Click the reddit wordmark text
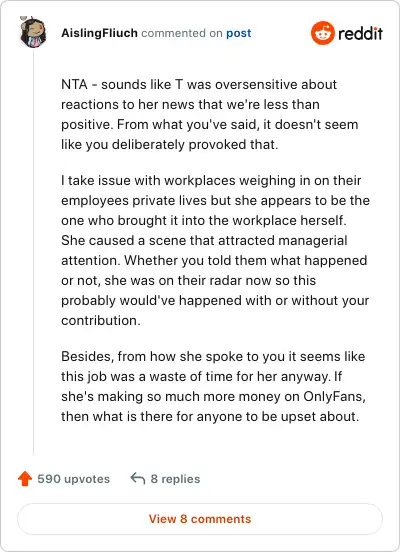Viewport: 400px width, 552px height. point(360,33)
